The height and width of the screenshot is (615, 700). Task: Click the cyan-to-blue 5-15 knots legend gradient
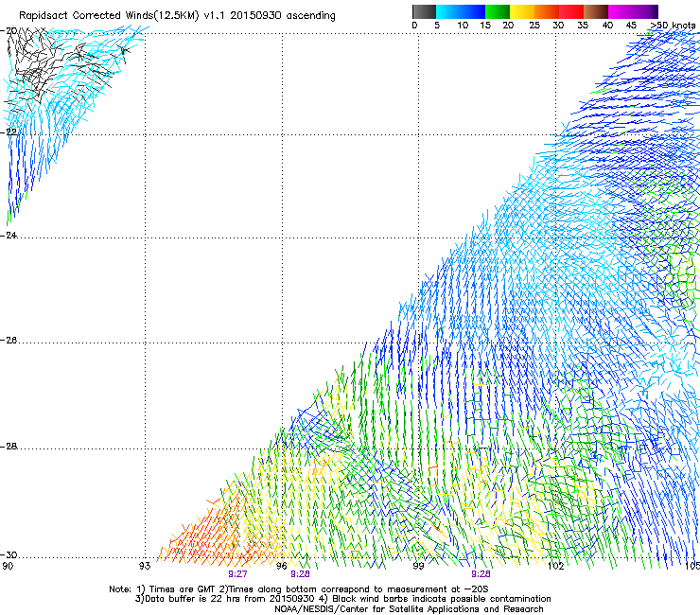pyautogui.click(x=461, y=11)
